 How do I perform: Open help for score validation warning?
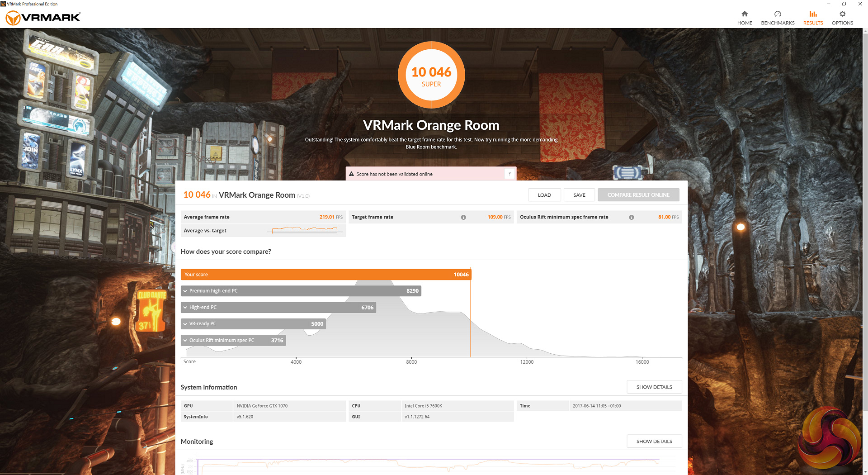pos(509,174)
